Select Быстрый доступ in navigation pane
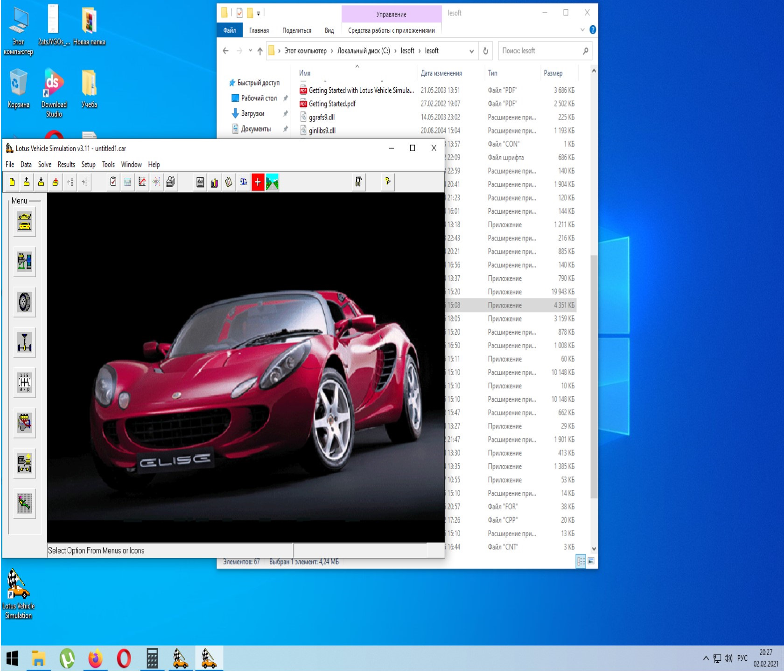The width and height of the screenshot is (784, 672). (255, 83)
